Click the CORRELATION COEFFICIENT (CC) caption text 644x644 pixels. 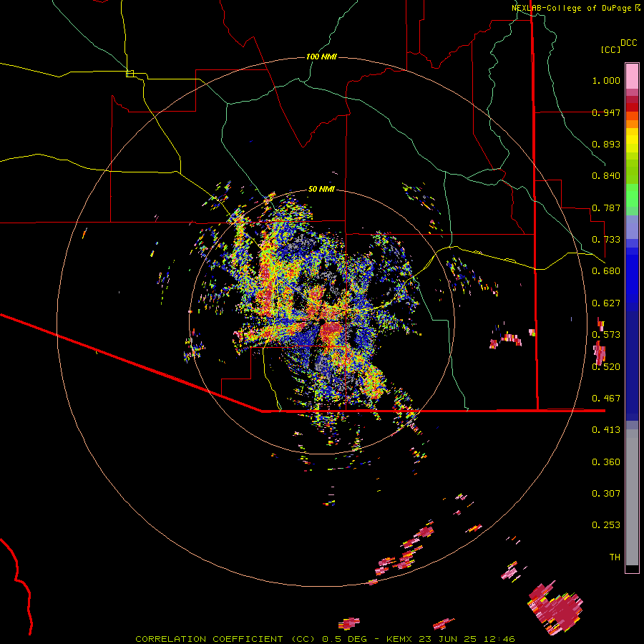pyautogui.click(x=225, y=639)
